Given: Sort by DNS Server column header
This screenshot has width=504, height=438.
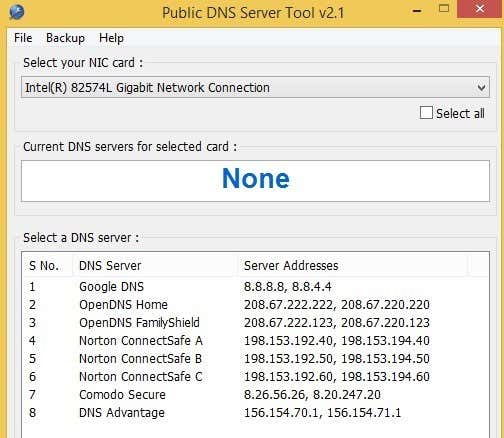Looking at the screenshot, I should pos(154,266).
